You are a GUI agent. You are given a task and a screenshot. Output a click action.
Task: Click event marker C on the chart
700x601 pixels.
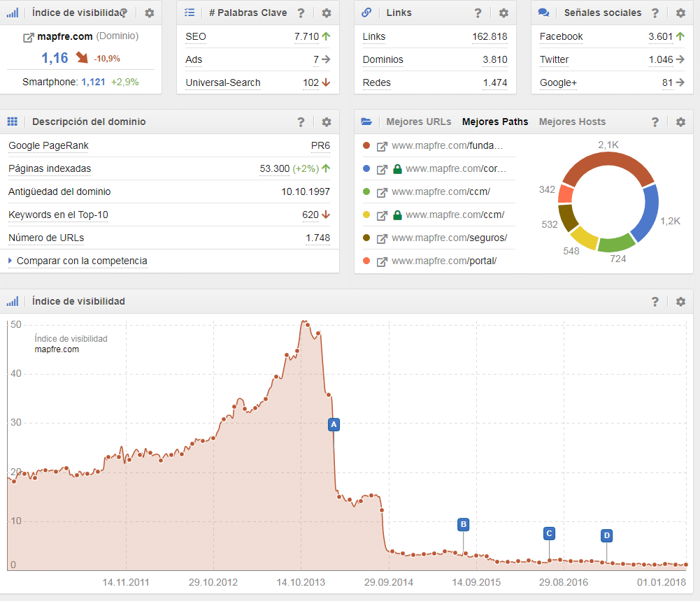549,533
